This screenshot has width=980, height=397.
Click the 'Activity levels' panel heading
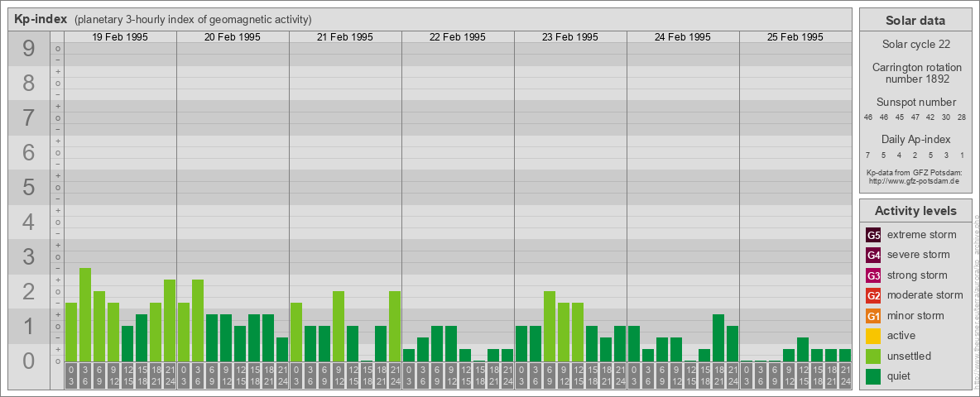click(915, 211)
